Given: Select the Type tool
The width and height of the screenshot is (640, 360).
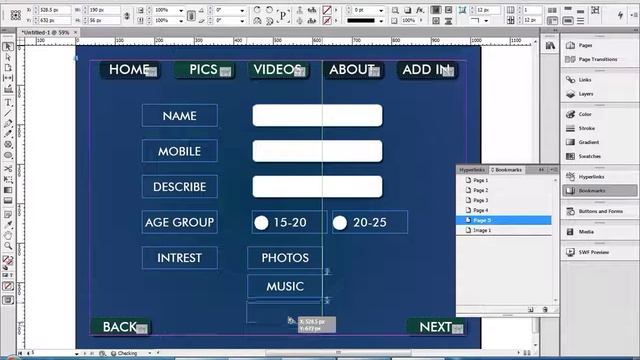Looking at the screenshot, I should [x=8, y=102].
